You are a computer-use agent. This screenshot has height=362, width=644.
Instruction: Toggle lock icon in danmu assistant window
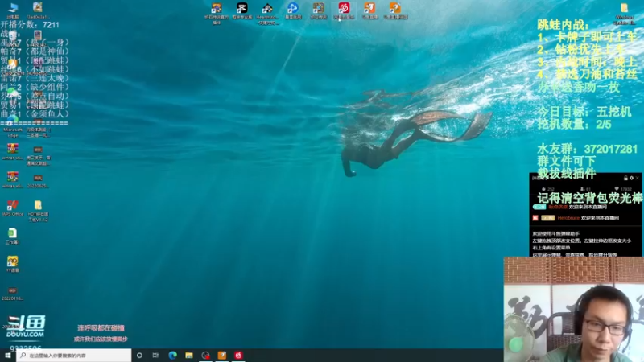click(625, 178)
